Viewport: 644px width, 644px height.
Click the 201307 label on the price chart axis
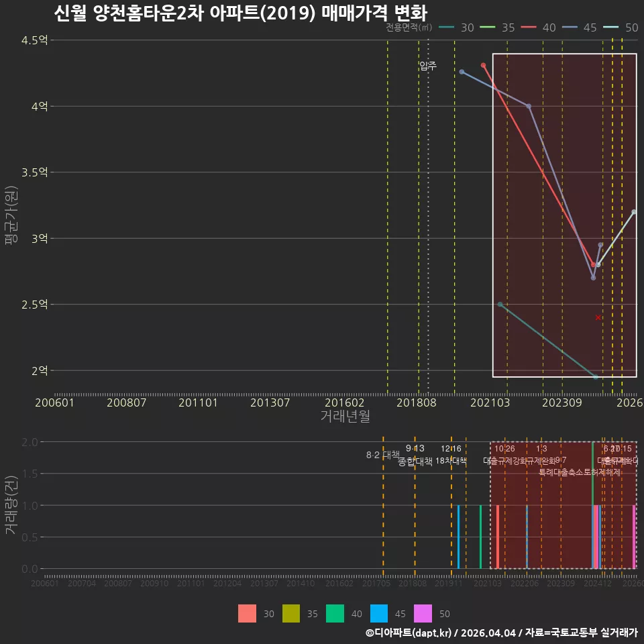[x=270, y=402]
